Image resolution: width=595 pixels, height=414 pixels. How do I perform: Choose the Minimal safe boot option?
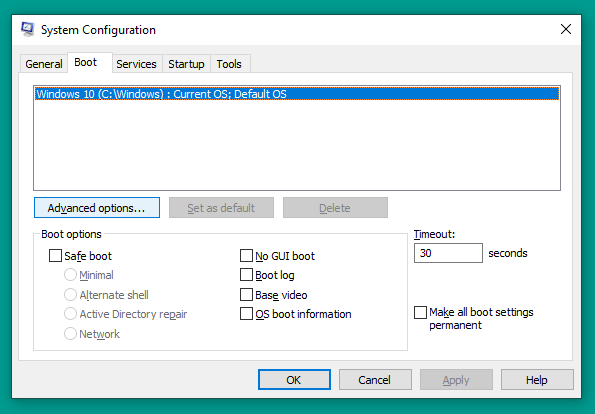tap(70, 275)
